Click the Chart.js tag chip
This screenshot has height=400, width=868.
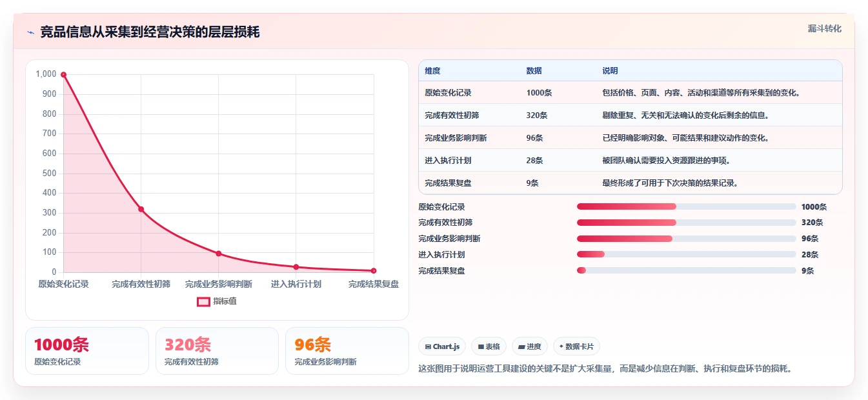tap(442, 346)
